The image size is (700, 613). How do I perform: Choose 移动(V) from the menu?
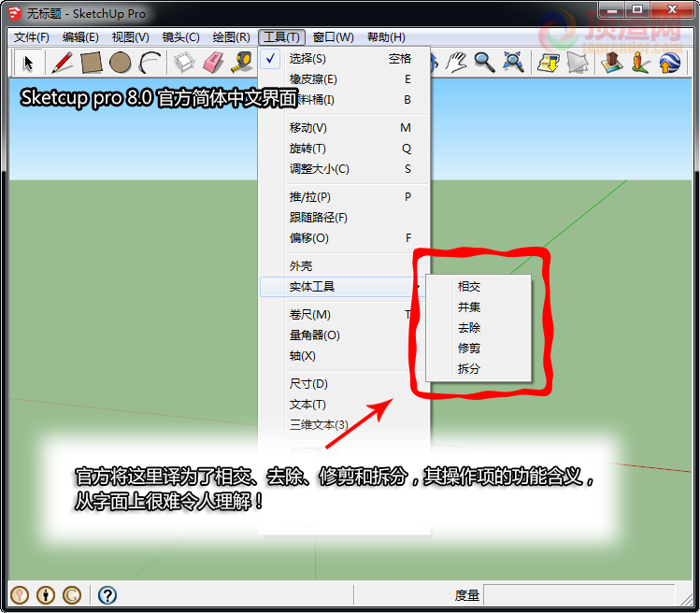344,128
